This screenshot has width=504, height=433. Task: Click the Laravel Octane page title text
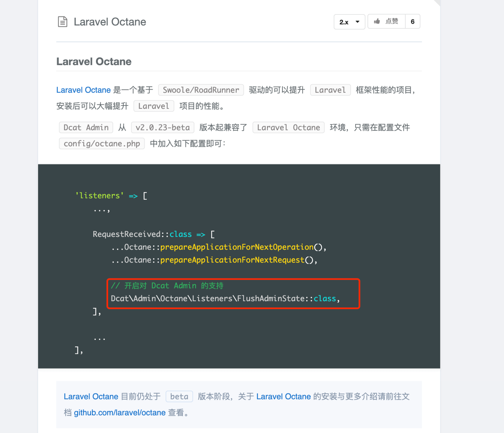tap(110, 22)
